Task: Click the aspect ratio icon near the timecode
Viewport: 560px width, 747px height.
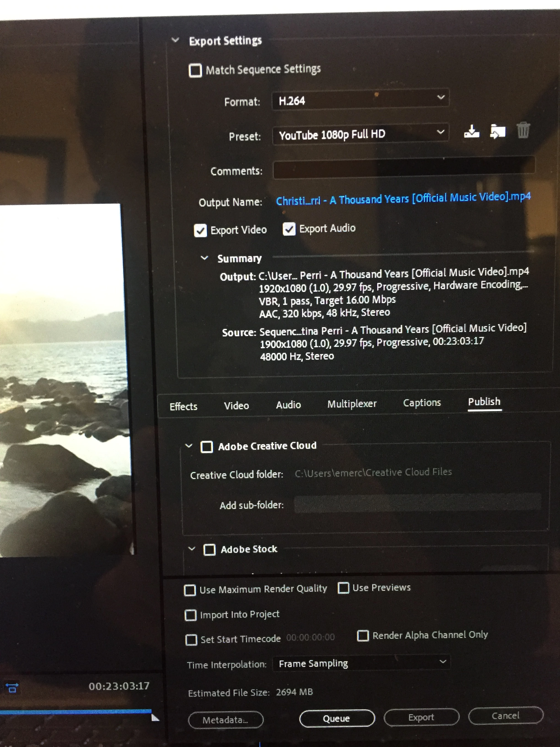Action: (12, 687)
